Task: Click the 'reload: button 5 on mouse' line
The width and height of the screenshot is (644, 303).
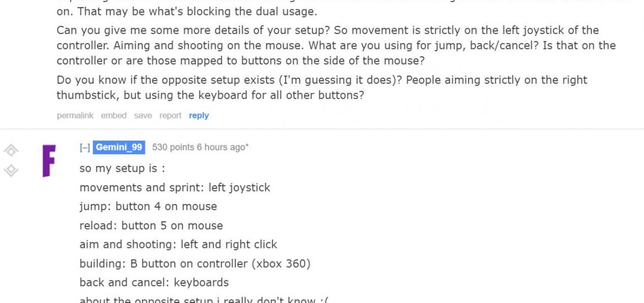Action: point(151,226)
